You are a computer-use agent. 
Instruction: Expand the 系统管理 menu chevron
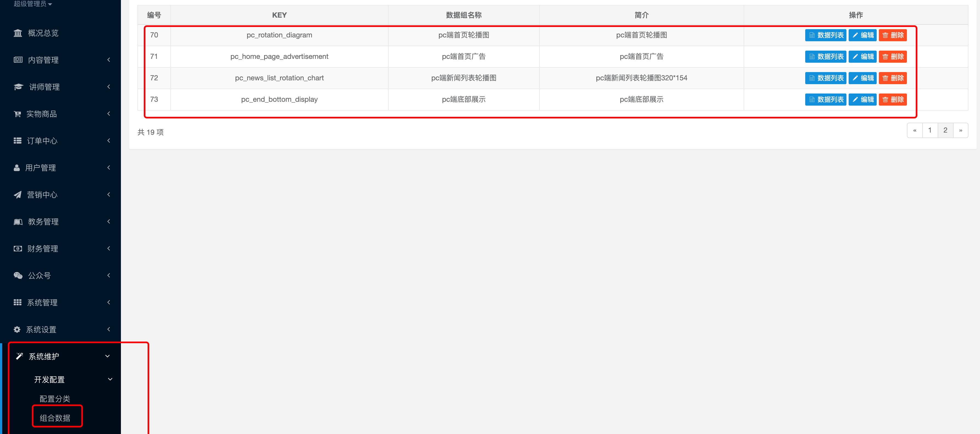point(109,302)
